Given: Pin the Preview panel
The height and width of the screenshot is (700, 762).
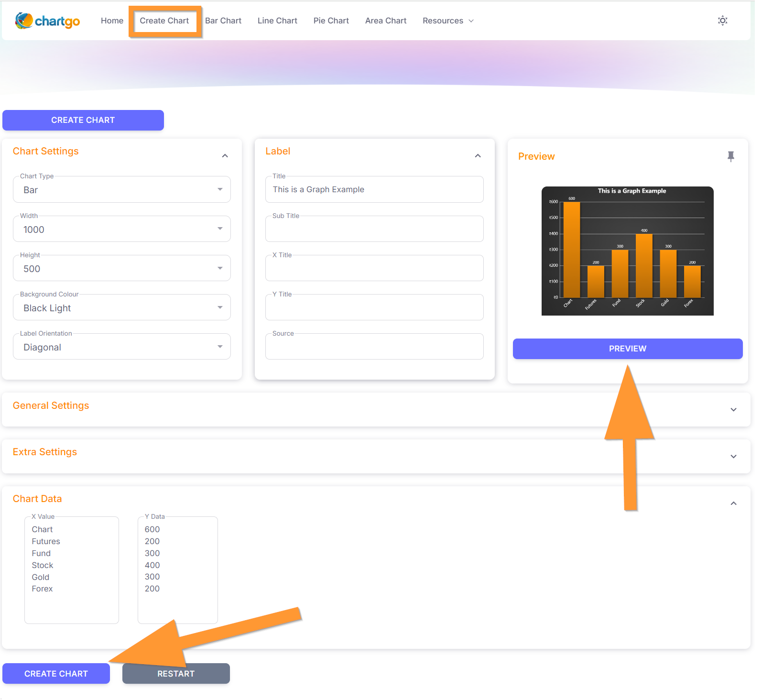Looking at the screenshot, I should pyautogui.click(x=730, y=156).
